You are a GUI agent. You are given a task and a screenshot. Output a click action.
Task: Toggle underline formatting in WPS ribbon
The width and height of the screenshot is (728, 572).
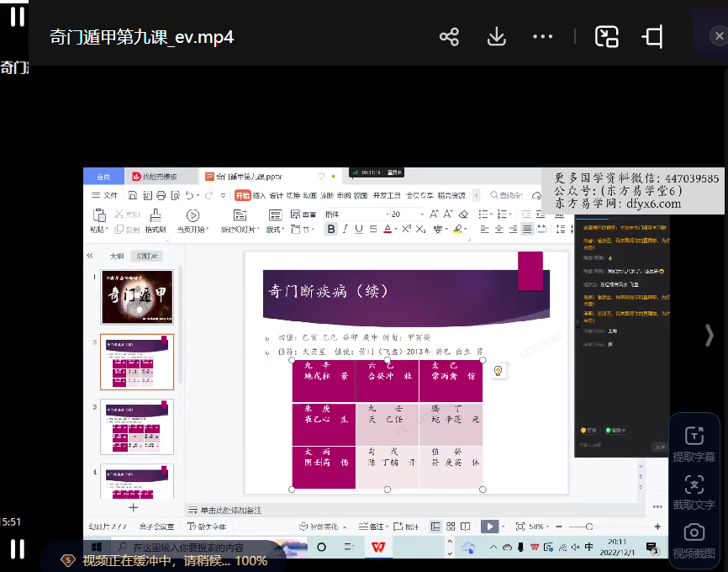tap(359, 229)
